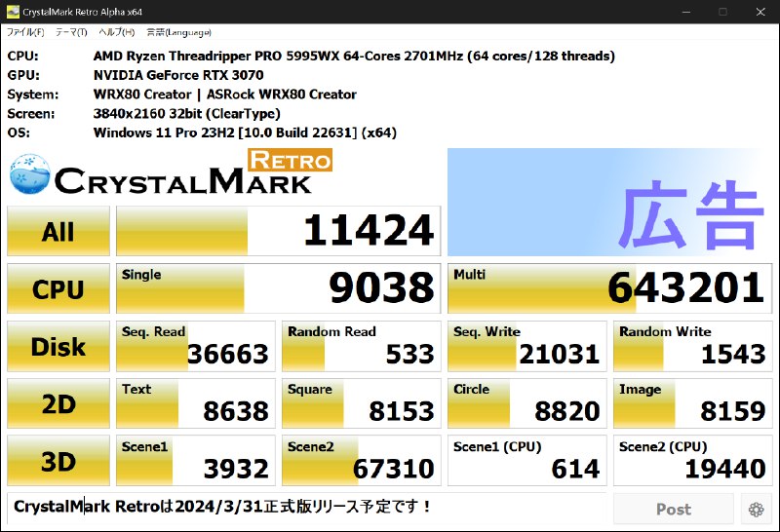Click the 3D Scene2 score 67310
The image size is (780, 532).
pos(362,461)
